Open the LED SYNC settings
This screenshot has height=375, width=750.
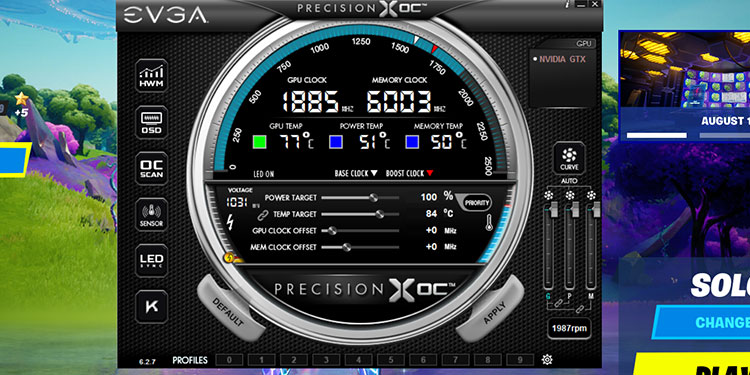pos(152,261)
